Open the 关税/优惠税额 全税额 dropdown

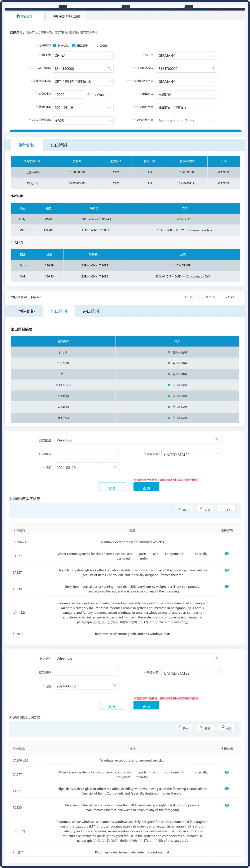[83, 121]
